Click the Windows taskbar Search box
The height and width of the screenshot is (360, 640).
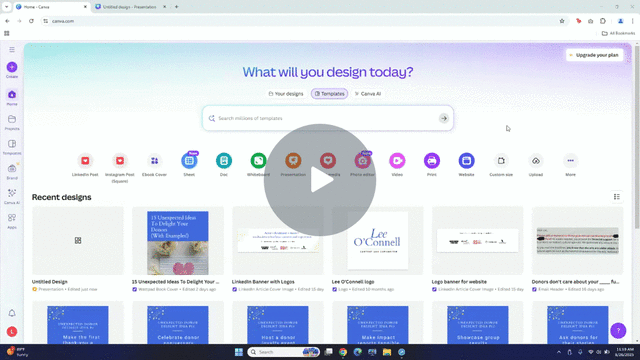click(x=284, y=352)
